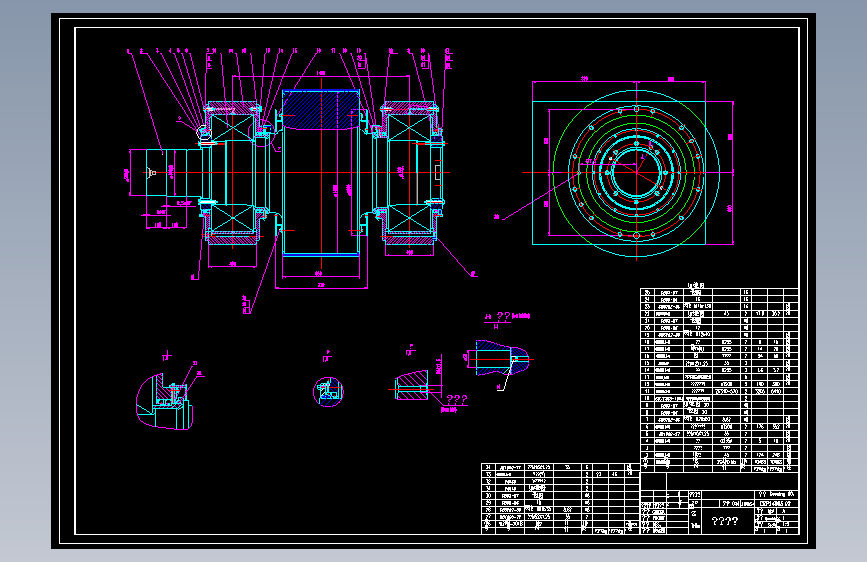Click the small circular detail view
This screenshot has width=867, height=562.
[328, 392]
